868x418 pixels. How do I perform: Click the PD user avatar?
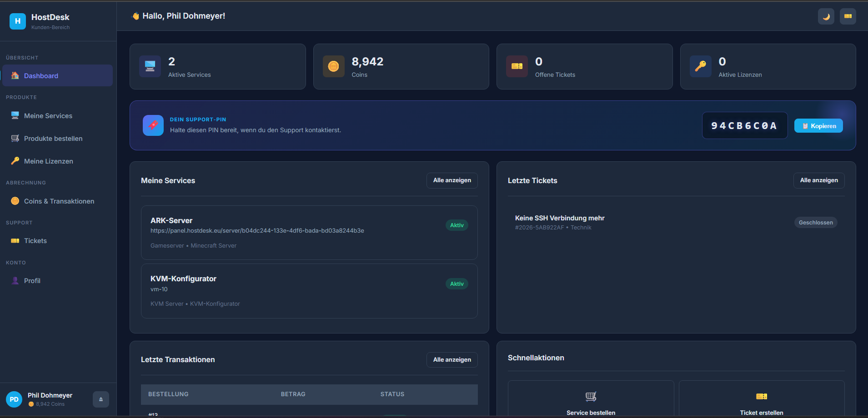coord(14,399)
